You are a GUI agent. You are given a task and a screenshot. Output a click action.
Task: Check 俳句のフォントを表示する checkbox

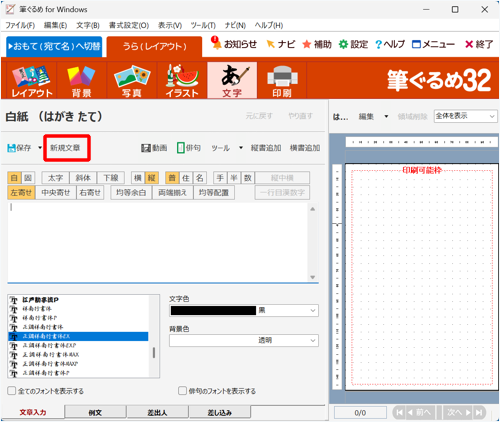click(x=182, y=391)
